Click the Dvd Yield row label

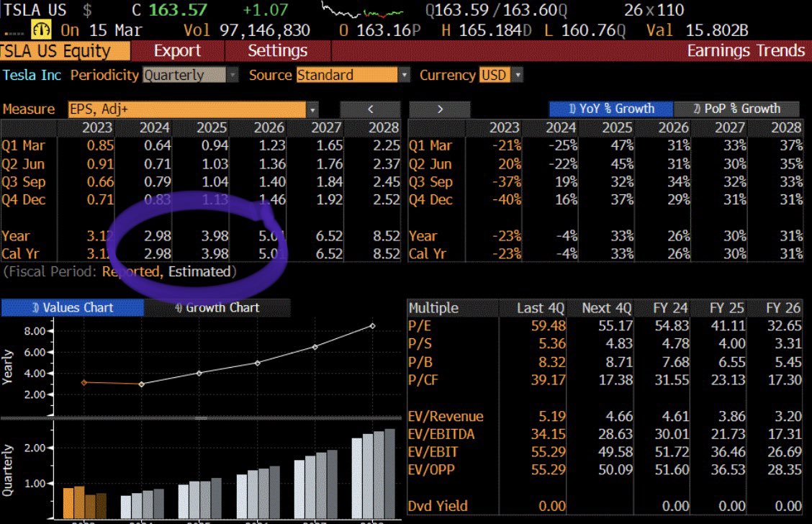(438, 506)
